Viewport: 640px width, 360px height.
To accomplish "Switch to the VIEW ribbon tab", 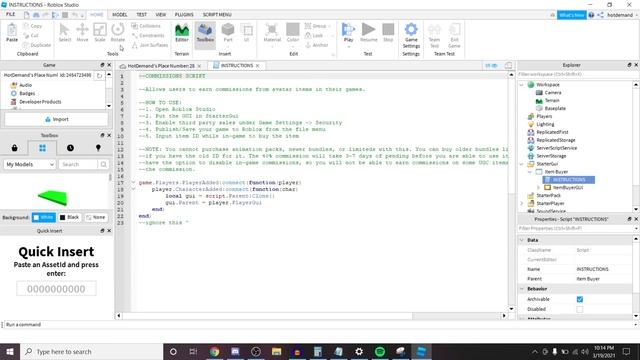I will [160, 15].
